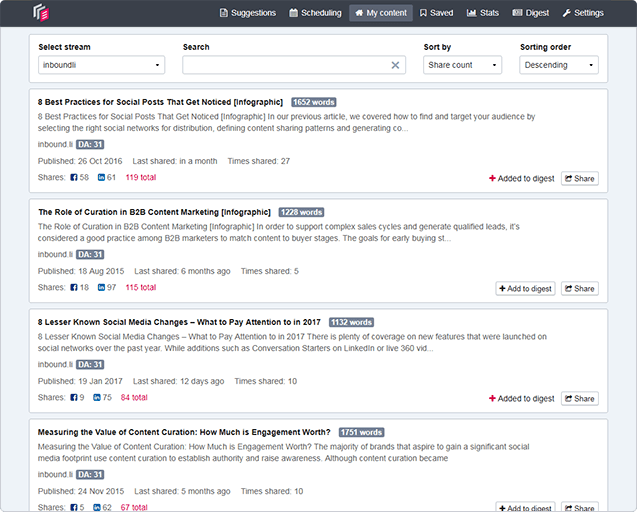The image size is (637, 512).
Task: Click 'Last shared: 12 days ago' text
Action: tap(178, 381)
